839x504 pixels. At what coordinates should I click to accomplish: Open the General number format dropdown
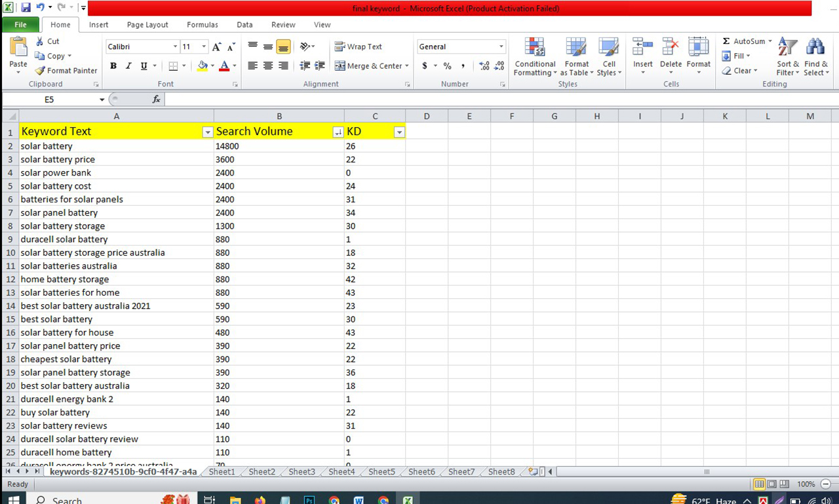[501, 47]
